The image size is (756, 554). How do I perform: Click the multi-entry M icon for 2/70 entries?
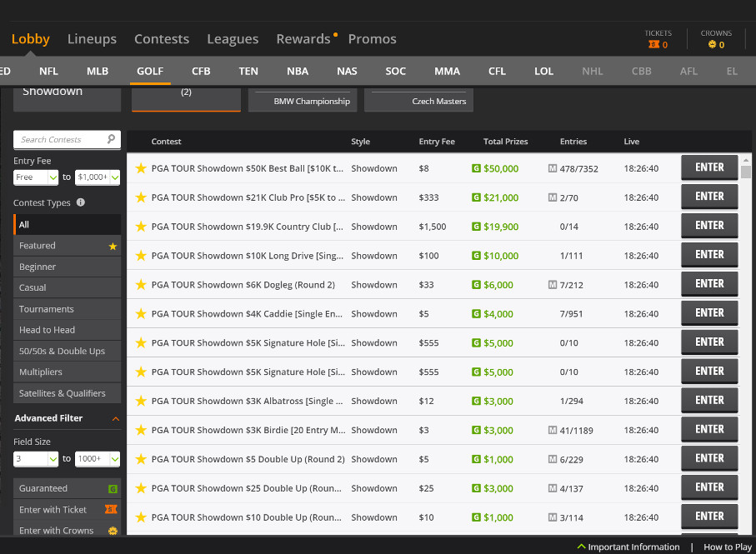pos(553,197)
